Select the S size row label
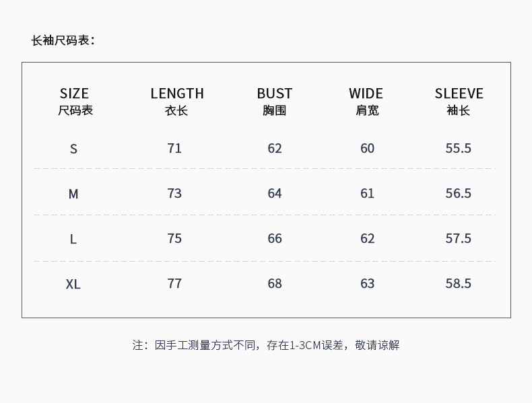The image size is (532, 403). (73, 149)
